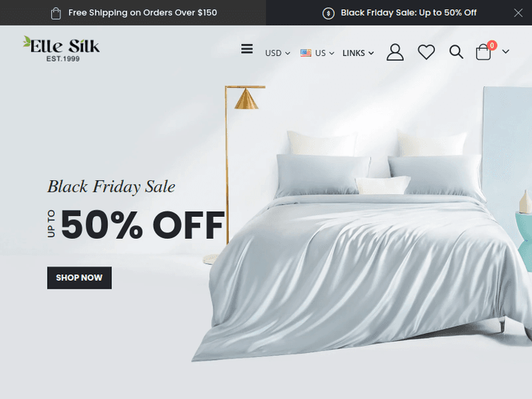532x399 pixels.
Task: Expand the cart dropdown chevron
Action: (x=506, y=52)
